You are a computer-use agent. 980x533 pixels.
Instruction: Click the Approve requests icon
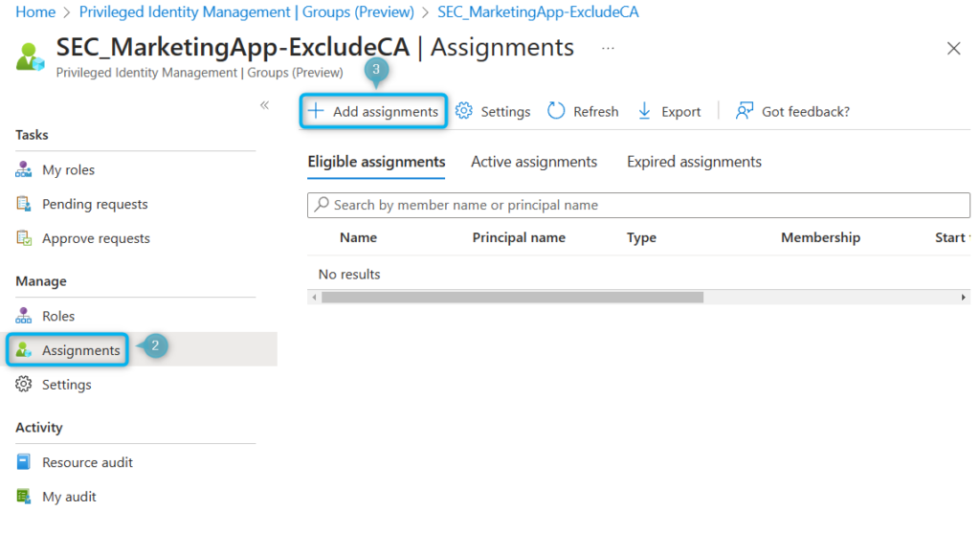click(24, 238)
